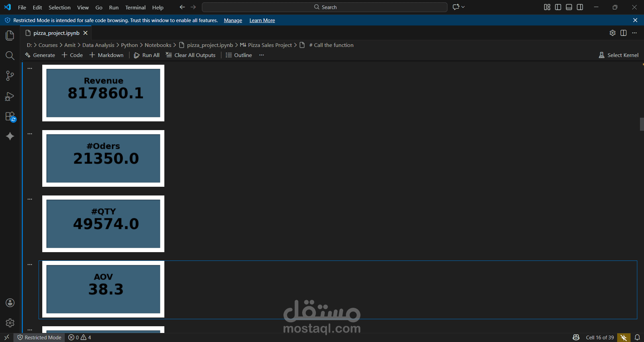Screen dimensions: 644x342
Task: Open Revenue cell output actions ellipsis
Action: point(30,68)
